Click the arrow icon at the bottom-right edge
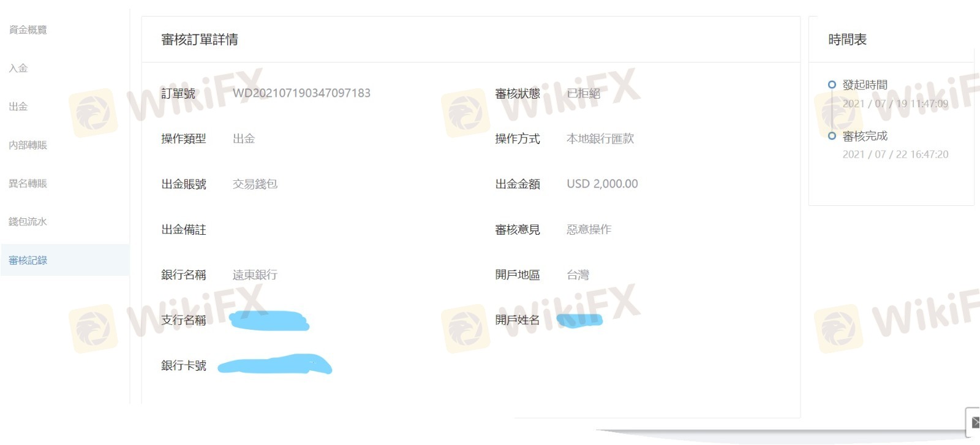 (x=974, y=422)
